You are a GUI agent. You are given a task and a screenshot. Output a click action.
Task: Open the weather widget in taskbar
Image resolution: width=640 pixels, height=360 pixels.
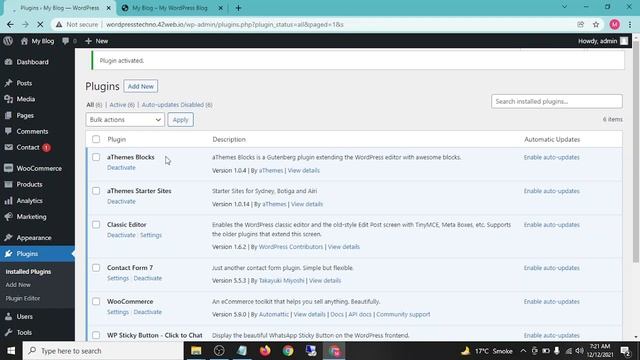coord(487,351)
